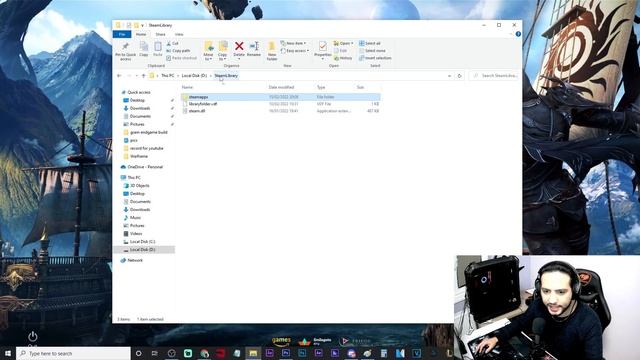Refresh the current folder view
Screen dimensions: 640x360
point(460,76)
